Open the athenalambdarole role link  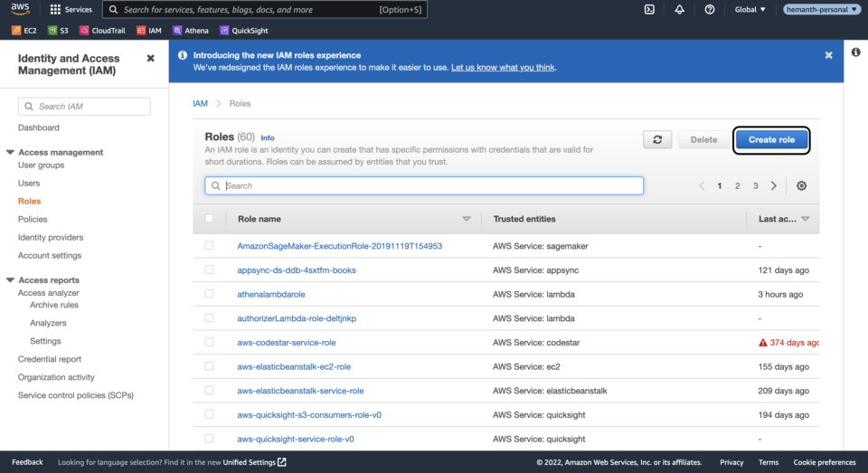pos(270,294)
